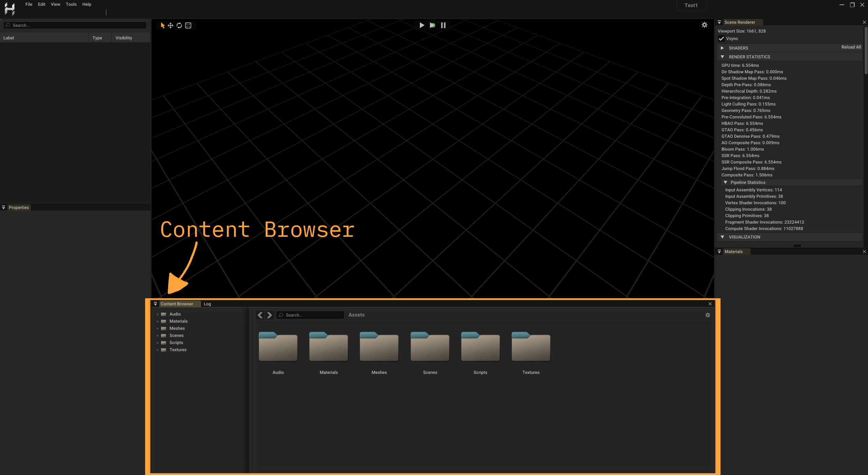Collapse the Pipeline Statistics subsection
The width and height of the screenshot is (868, 475).
(x=726, y=182)
